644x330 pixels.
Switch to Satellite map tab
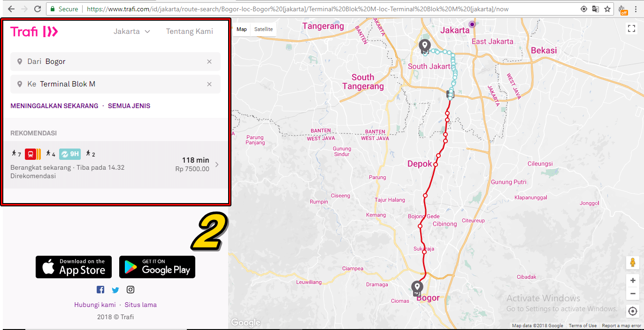pyautogui.click(x=263, y=29)
